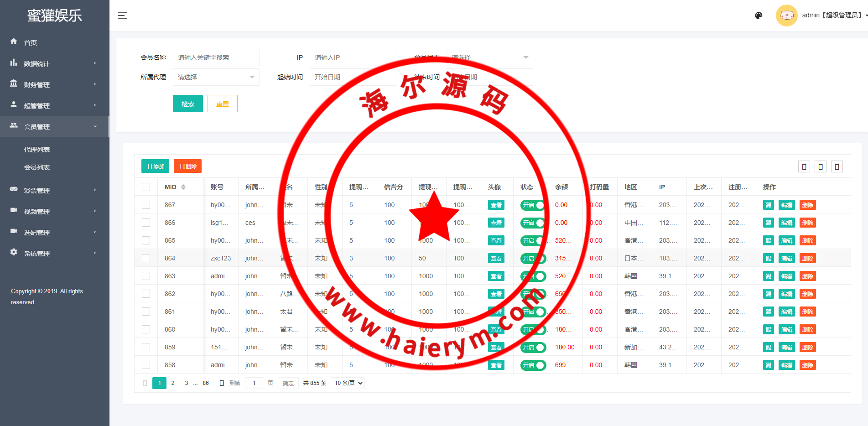
Task: Open 代理列表 in the sidebar
Action: (37, 150)
